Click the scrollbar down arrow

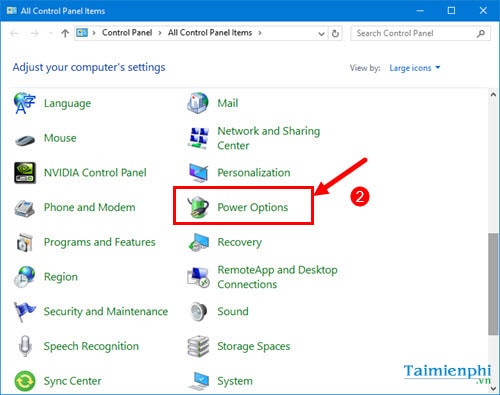[493, 388]
